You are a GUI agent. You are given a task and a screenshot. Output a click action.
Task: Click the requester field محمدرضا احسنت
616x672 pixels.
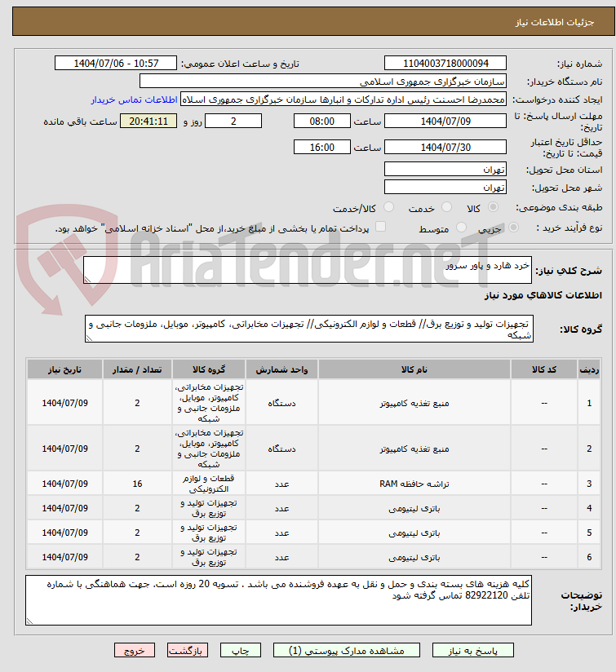pyautogui.click(x=343, y=99)
